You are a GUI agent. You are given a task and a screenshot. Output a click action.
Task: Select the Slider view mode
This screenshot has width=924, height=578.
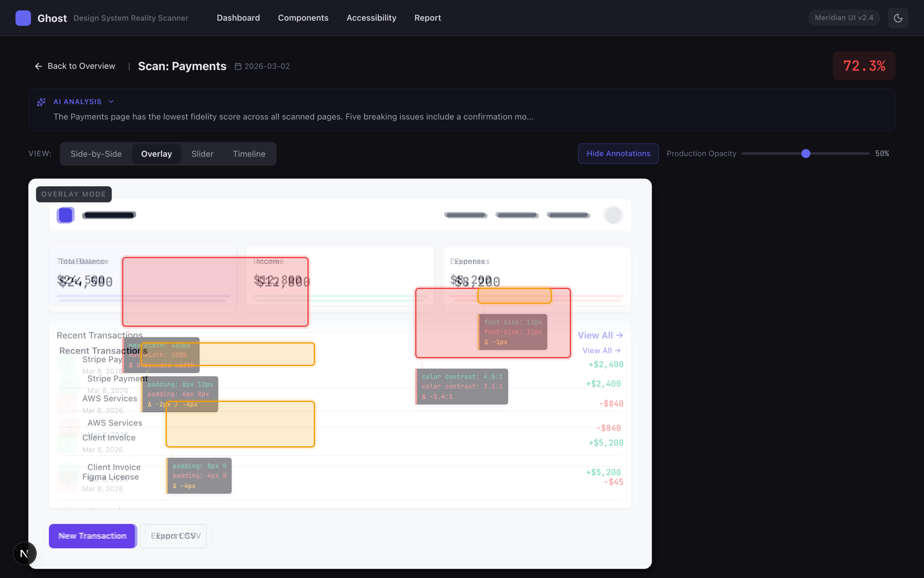(202, 154)
